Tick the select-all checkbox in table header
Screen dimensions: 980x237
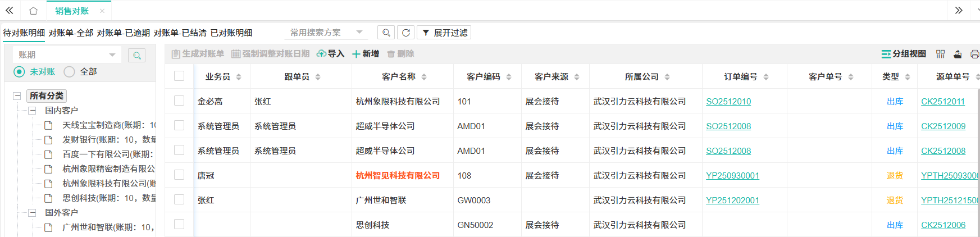[x=179, y=76]
